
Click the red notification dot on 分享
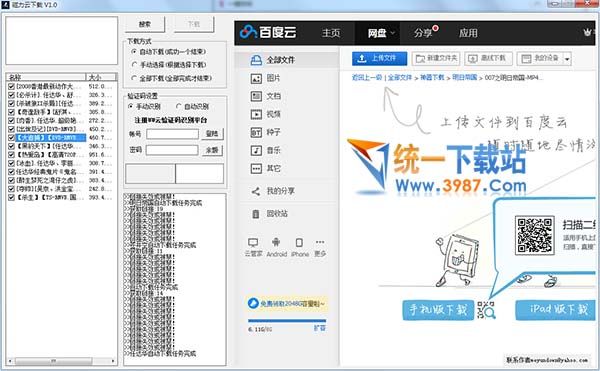[435, 28]
